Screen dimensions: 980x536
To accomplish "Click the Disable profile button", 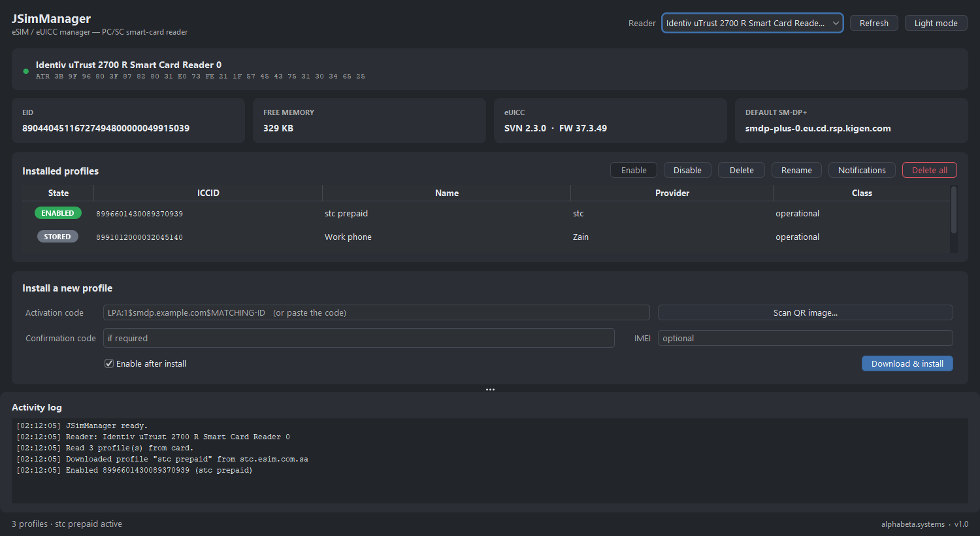I will click(x=687, y=170).
